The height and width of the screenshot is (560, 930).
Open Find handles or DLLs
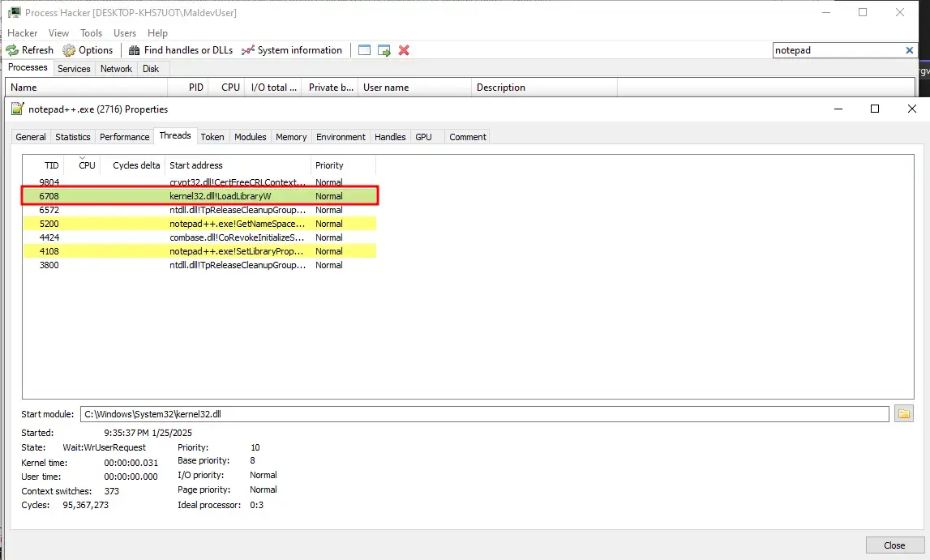click(181, 50)
